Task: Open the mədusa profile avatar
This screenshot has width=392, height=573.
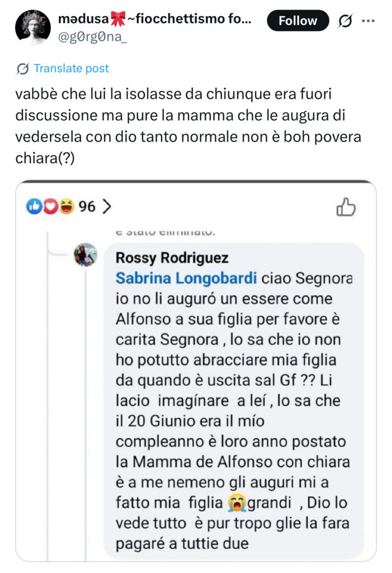Action: coord(33,27)
